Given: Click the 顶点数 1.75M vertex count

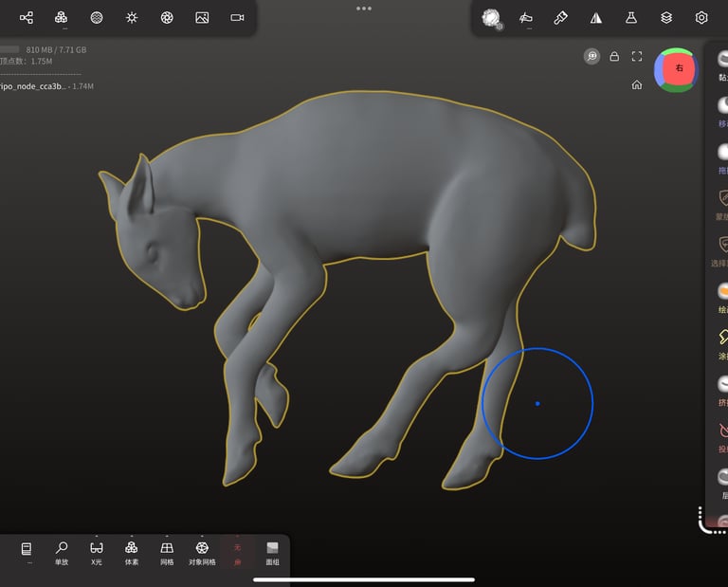Looking at the screenshot, I should 27,62.
